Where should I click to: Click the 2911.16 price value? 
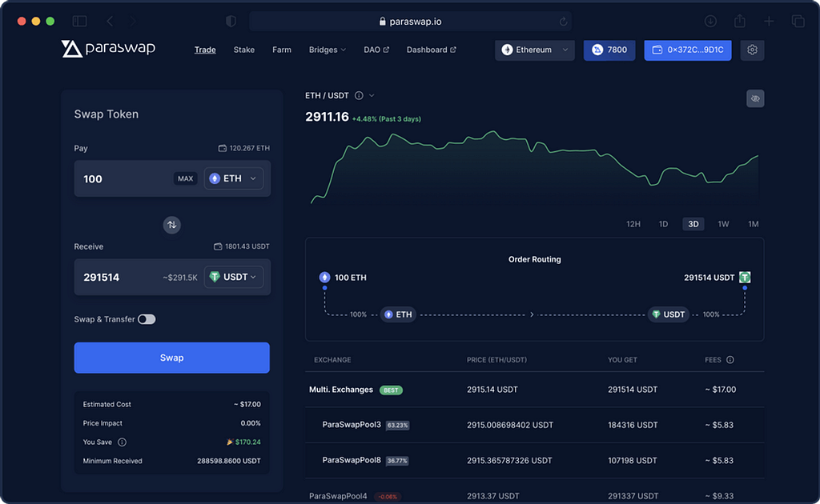[x=327, y=117]
